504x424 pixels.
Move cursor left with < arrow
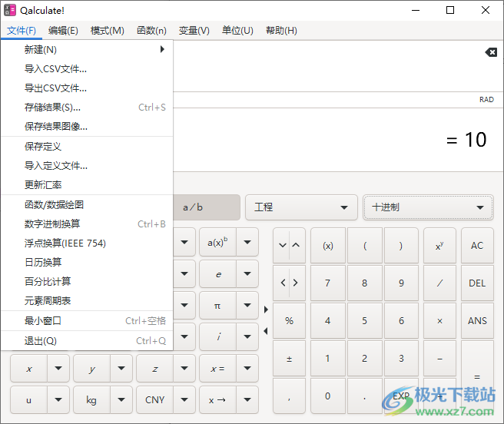[x=283, y=283]
